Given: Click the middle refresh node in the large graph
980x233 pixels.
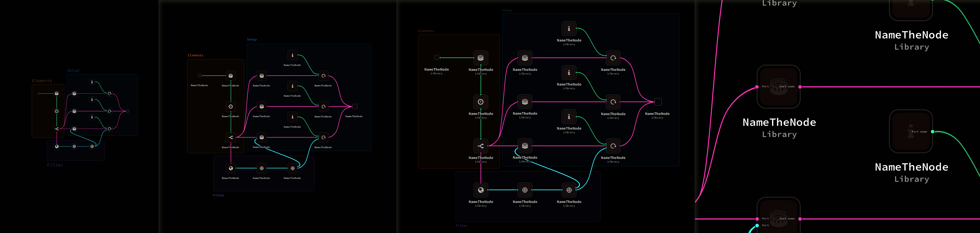Looking at the screenshot, I should point(613,102).
